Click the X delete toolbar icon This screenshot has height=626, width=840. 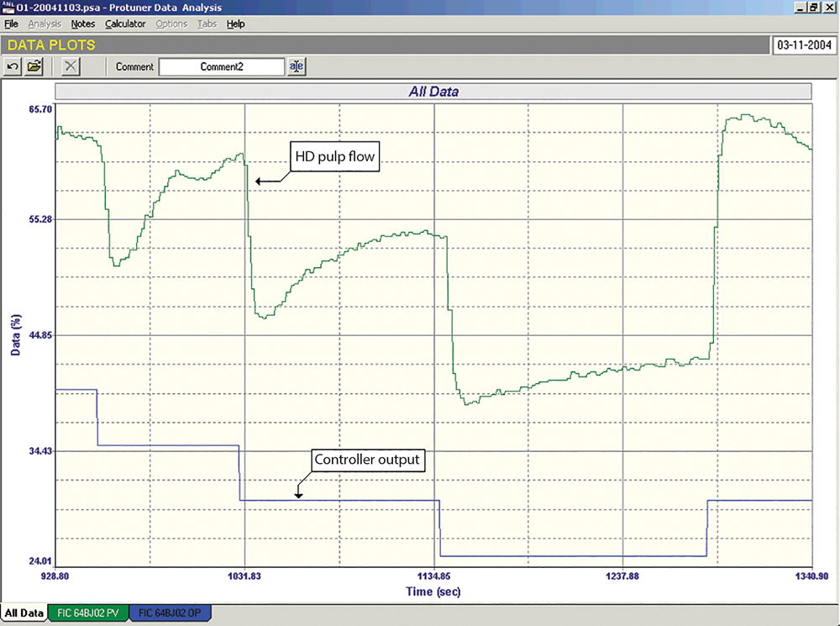(71, 66)
